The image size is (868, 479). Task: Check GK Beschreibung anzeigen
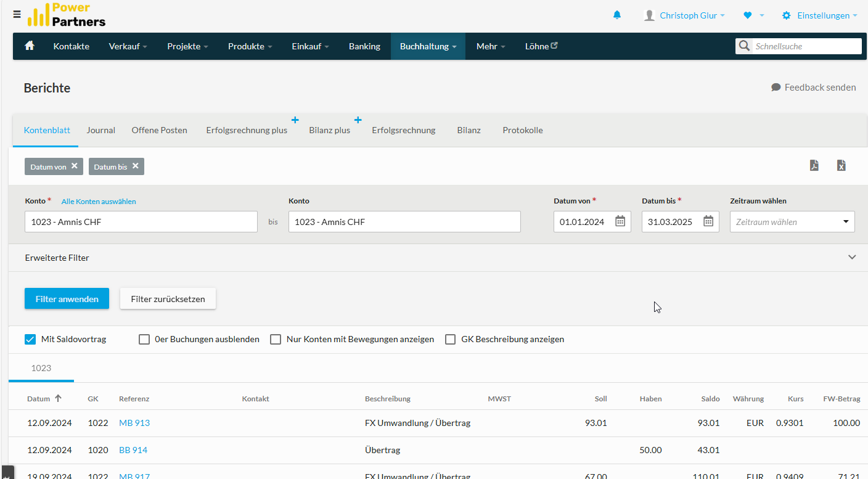[451, 339]
